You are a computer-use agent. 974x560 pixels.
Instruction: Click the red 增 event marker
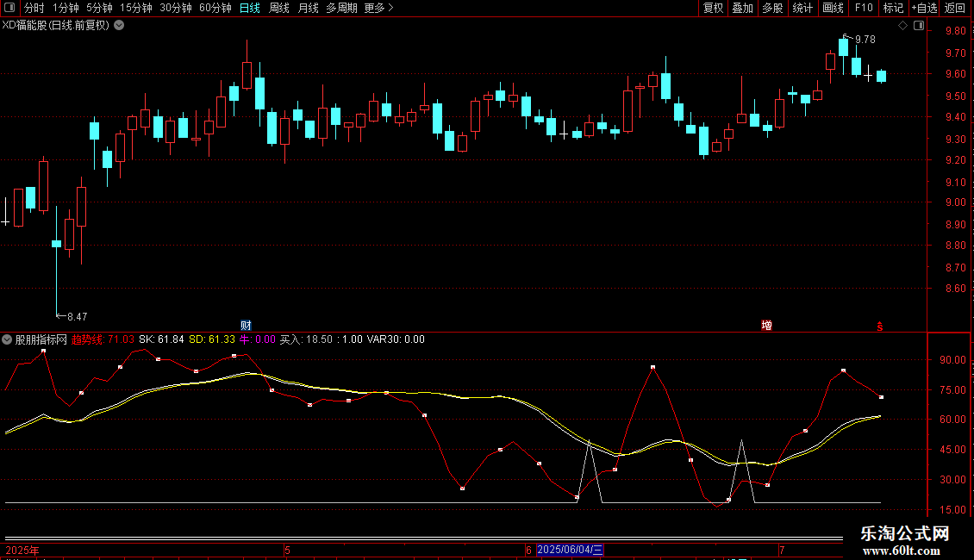pyautogui.click(x=766, y=325)
